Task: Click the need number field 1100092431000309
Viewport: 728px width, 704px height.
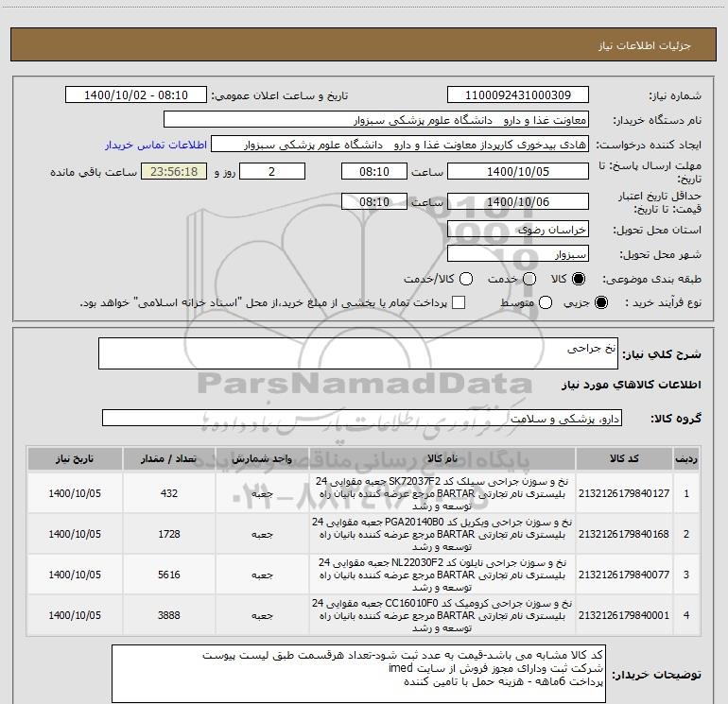Action: tap(518, 94)
